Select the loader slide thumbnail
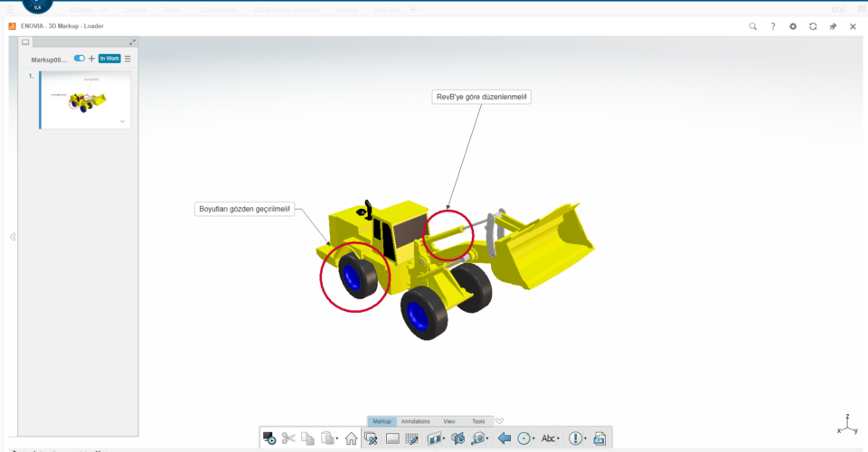 pos(87,99)
